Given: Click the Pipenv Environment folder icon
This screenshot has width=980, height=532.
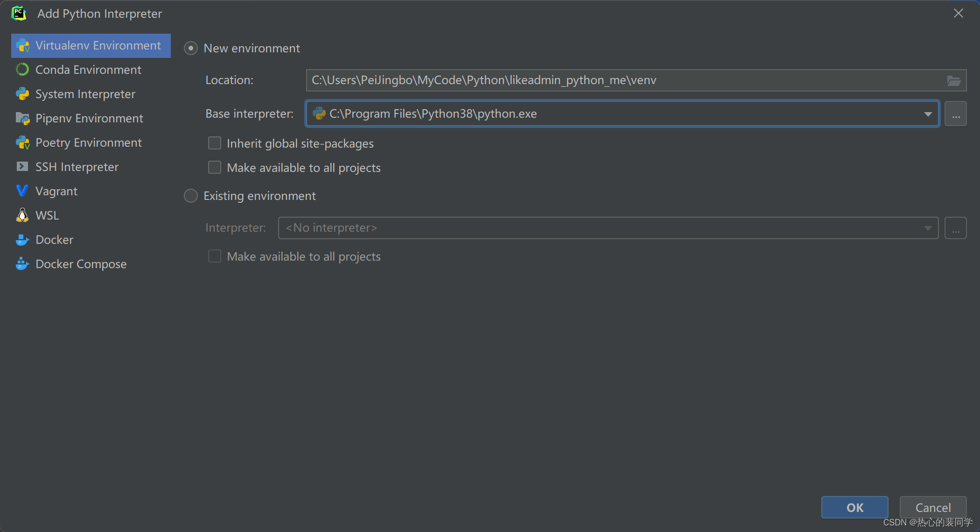Looking at the screenshot, I should pyautogui.click(x=22, y=118).
